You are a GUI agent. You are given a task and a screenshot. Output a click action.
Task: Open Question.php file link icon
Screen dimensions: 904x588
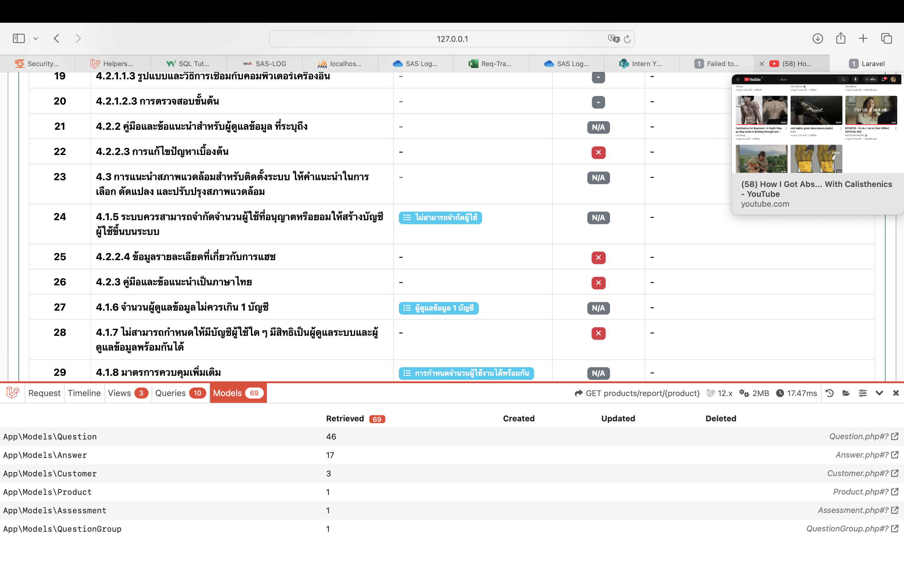(894, 436)
